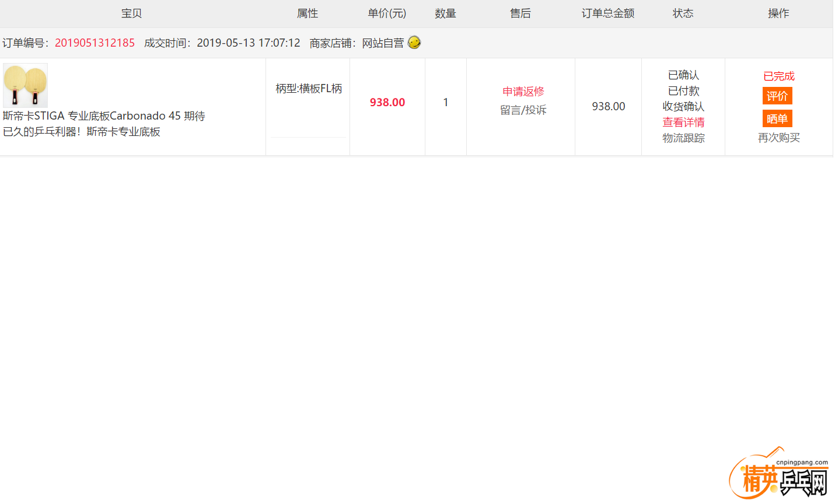Click the orange 晒单 share-order button
This screenshot has height=504, width=835.
tap(777, 118)
